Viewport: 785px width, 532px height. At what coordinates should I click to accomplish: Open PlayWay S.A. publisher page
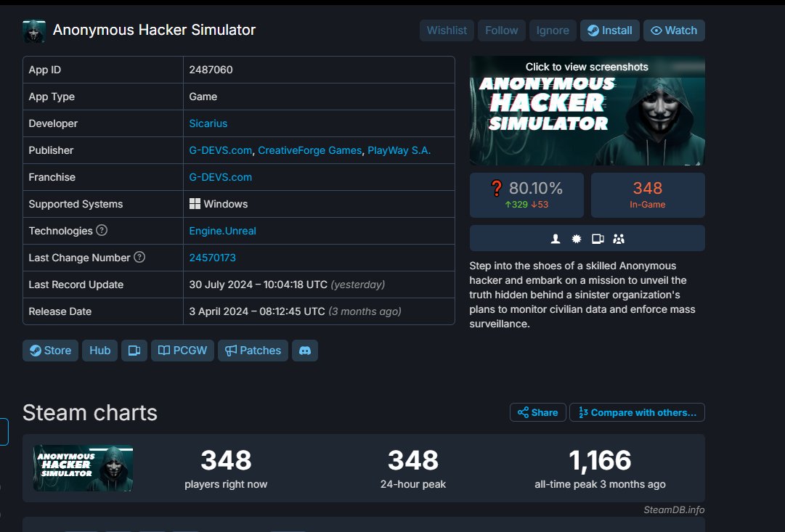[x=399, y=151]
